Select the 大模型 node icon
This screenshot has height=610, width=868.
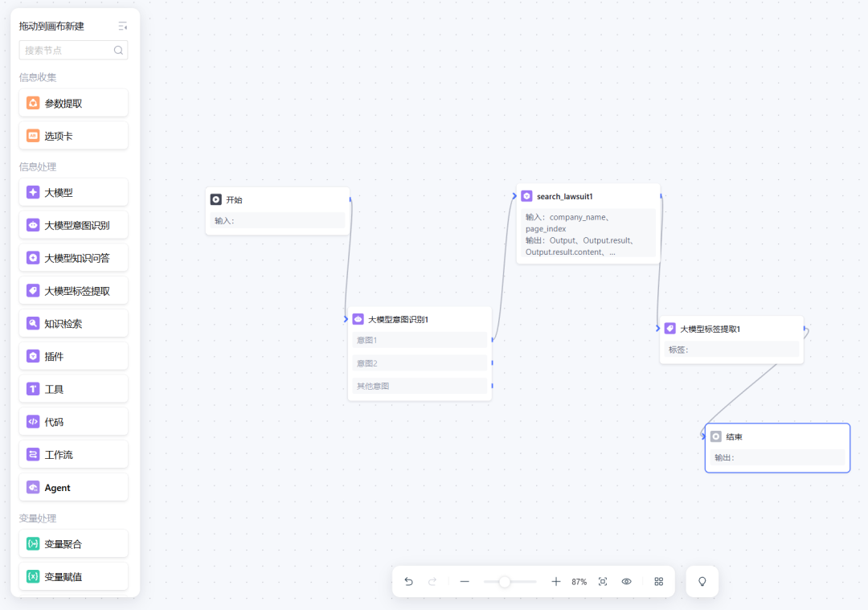(32, 192)
